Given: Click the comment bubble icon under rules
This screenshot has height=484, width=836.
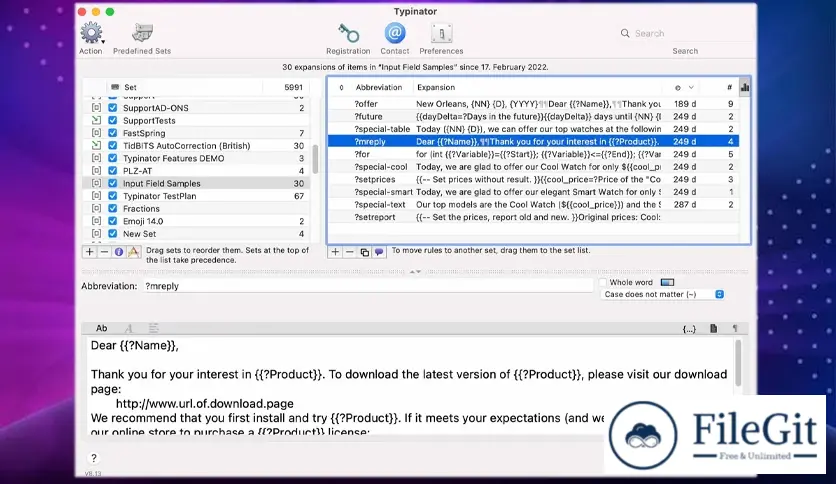Looking at the screenshot, I should [379, 252].
